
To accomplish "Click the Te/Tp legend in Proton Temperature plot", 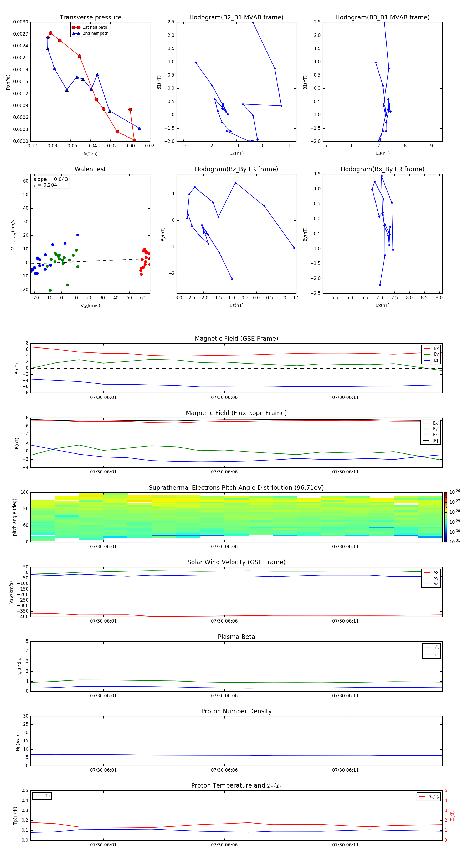I will (429, 796).
